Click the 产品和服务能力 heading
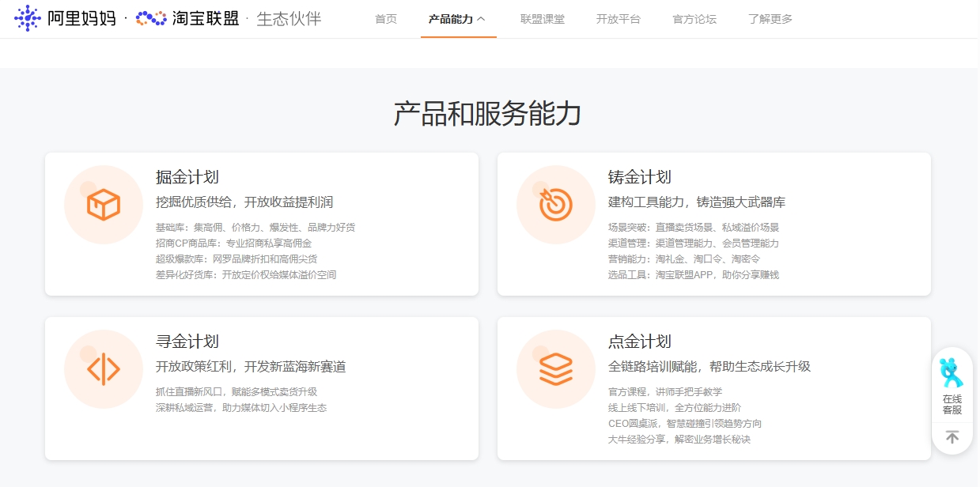Image resolution: width=980 pixels, height=487 pixels. 488,114
